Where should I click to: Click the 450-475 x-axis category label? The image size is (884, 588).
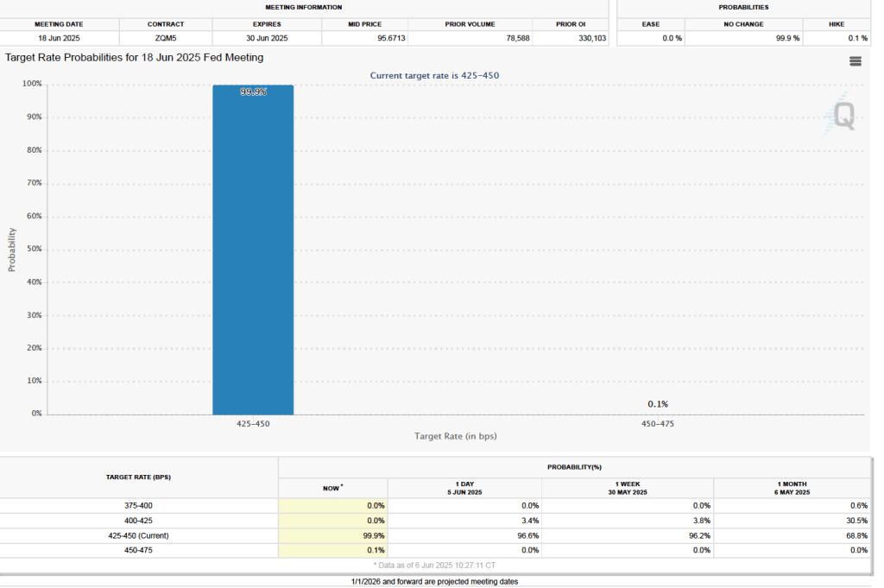(x=658, y=424)
